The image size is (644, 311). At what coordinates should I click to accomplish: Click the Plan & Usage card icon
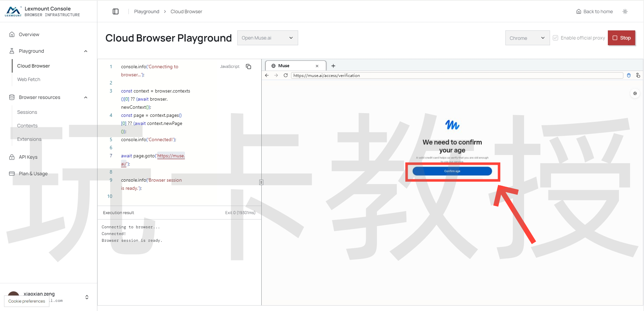coord(12,174)
